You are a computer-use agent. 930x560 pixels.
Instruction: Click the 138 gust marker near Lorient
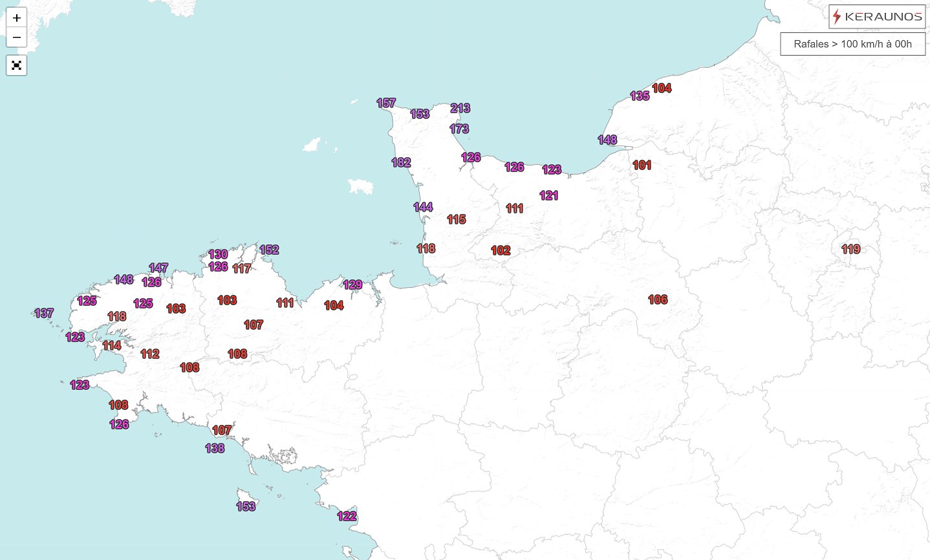click(x=214, y=448)
